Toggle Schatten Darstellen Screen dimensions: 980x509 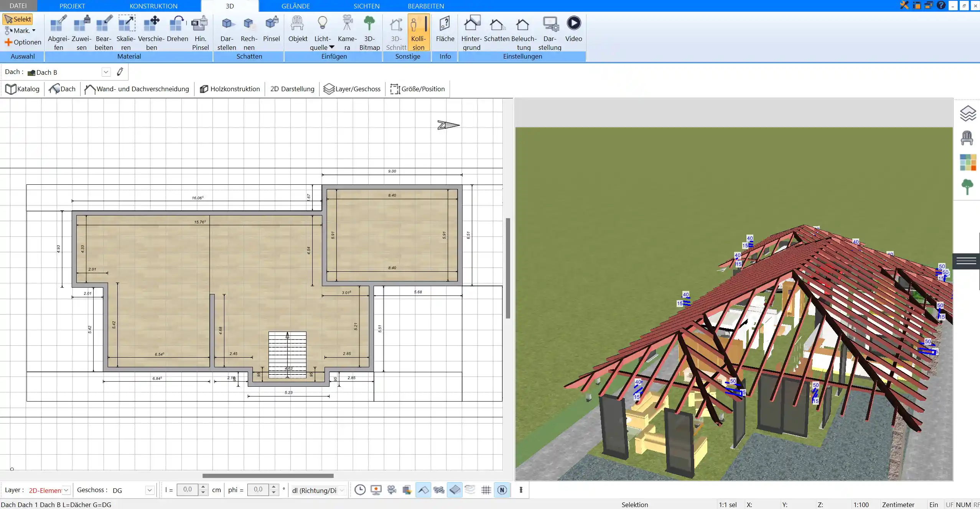point(227,33)
